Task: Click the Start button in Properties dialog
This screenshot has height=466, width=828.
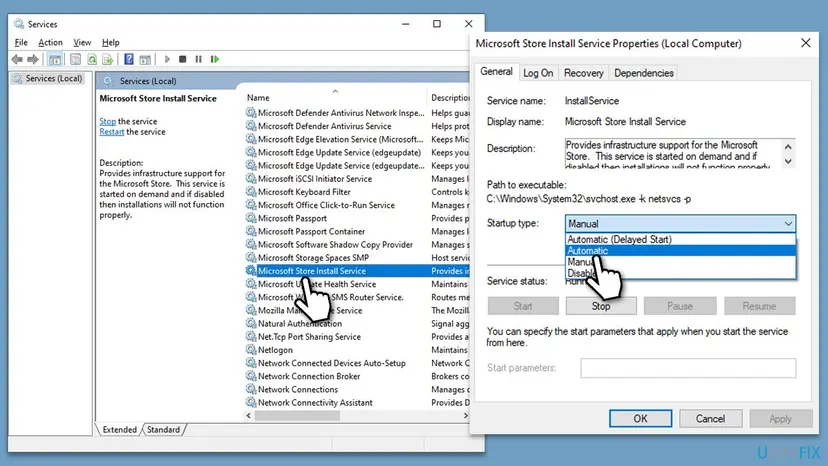Action: pos(523,306)
